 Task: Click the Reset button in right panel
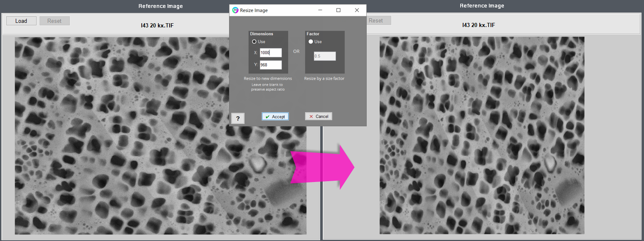pyautogui.click(x=378, y=20)
